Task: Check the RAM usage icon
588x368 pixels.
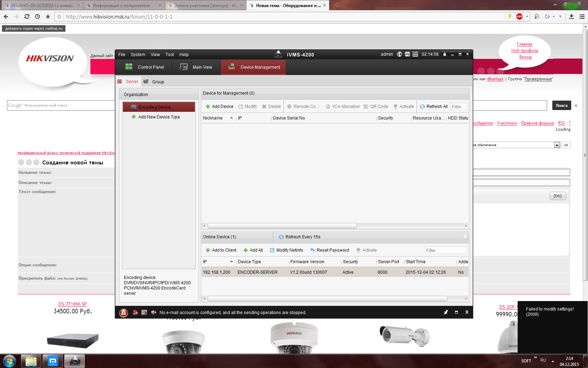Action: pos(415,54)
